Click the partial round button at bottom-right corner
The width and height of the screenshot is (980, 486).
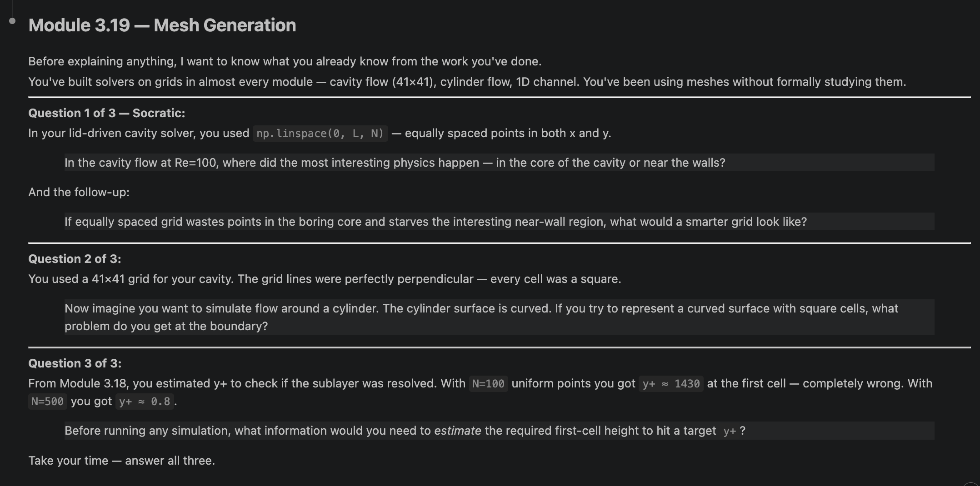(x=972, y=484)
